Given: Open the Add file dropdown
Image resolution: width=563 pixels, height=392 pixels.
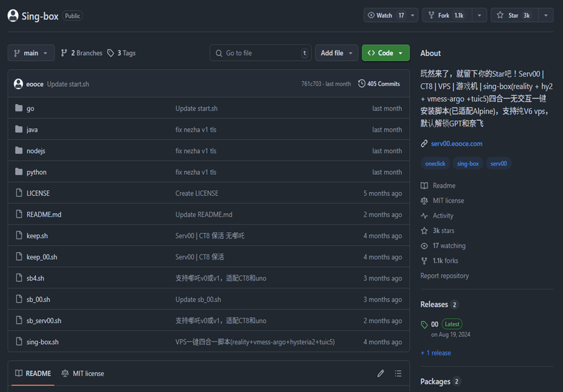Looking at the screenshot, I should coord(337,53).
